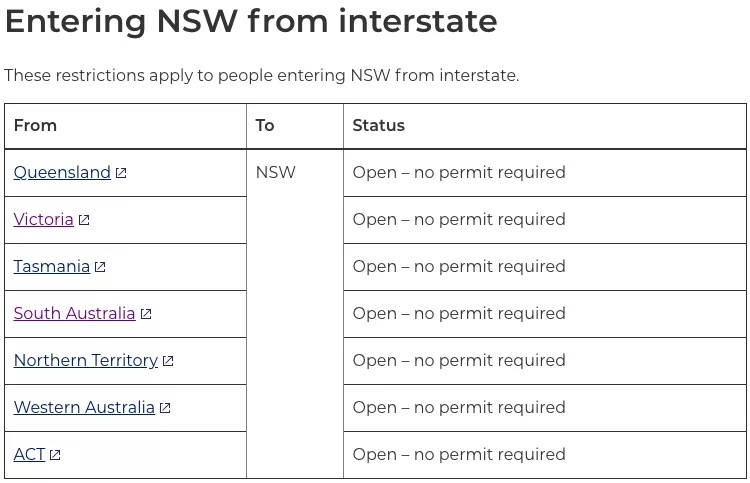Click the 'From' column header
This screenshot has width=750, height=483.
[35, 125]
